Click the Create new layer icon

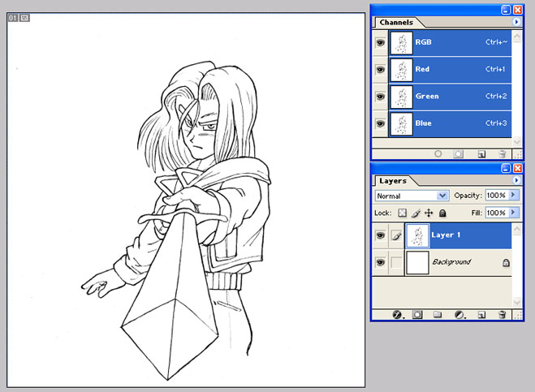point(481,314)
